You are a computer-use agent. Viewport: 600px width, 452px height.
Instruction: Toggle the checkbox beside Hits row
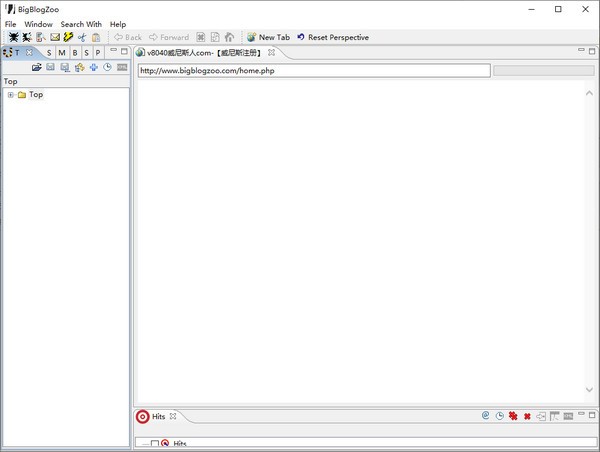(x=155, y=443)
